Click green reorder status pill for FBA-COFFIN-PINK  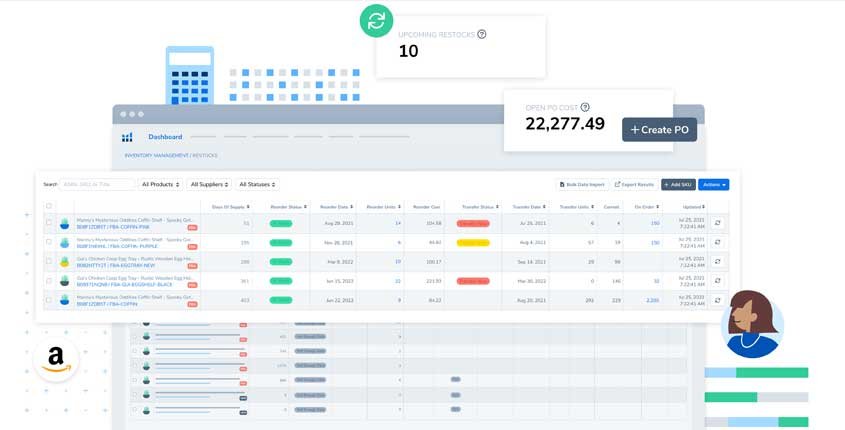[281, 223]
